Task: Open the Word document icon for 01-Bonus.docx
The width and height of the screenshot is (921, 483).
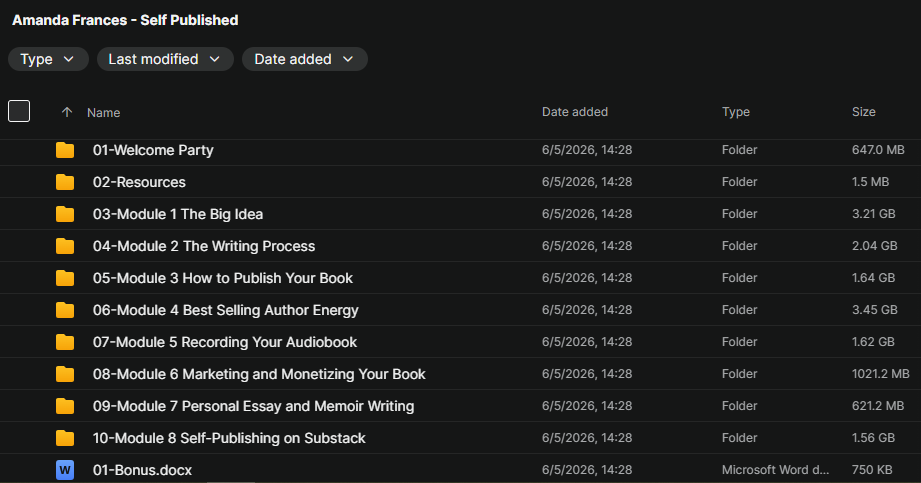Action: [x=65, y=470]
